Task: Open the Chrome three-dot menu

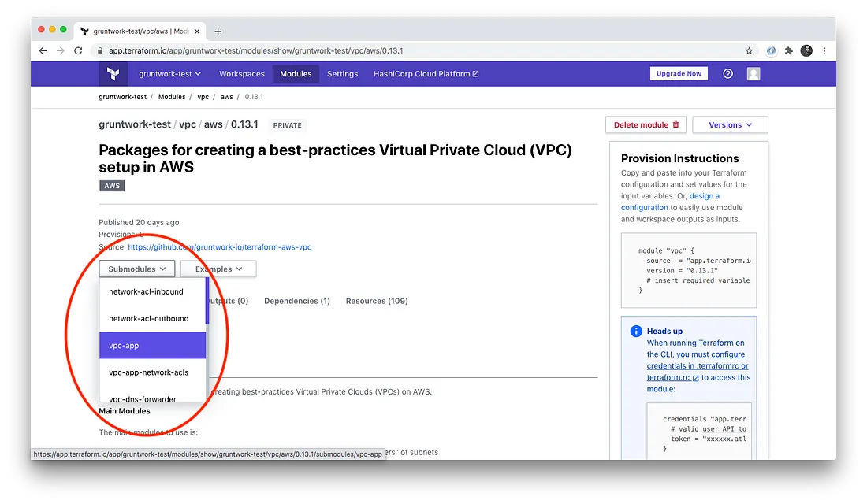Action: (824, 51)
